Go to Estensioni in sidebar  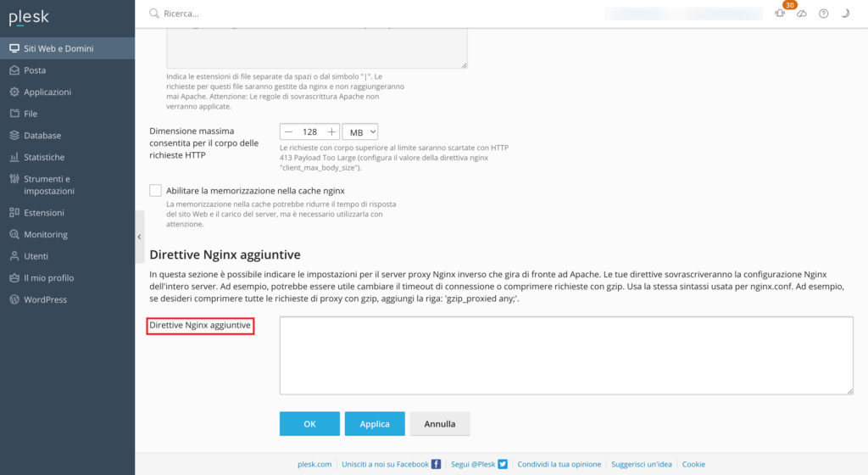pos(68,213)
